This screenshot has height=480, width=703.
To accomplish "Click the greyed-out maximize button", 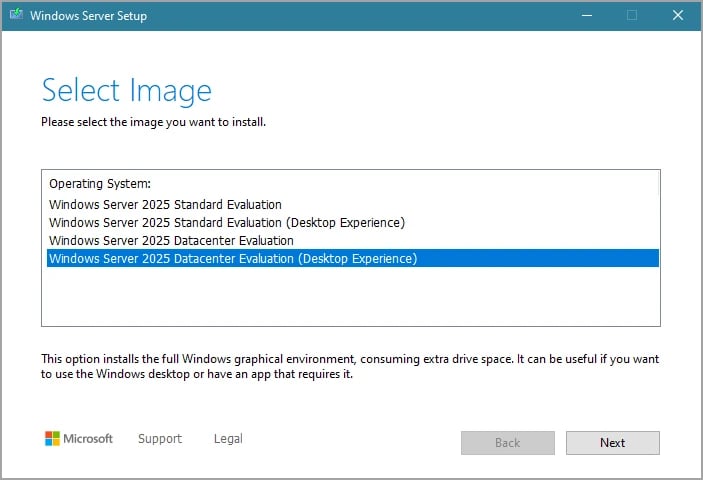I will (x=631, y=15).
